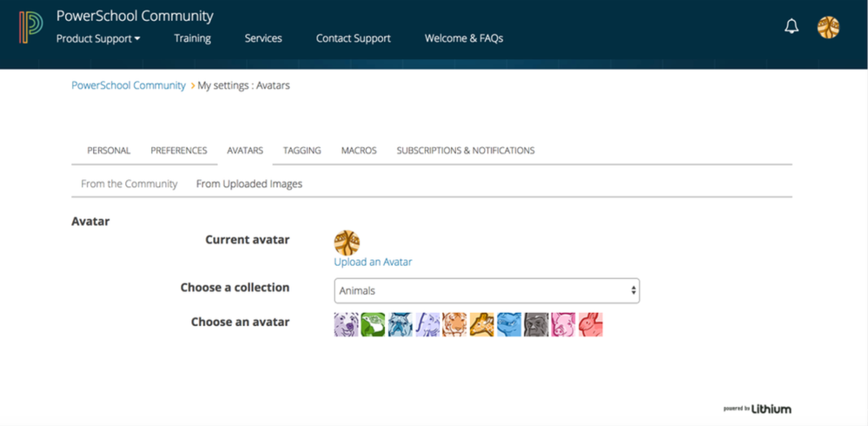Choose the blue hippo avatar
Image resolution: width=868 pixels, height=426 pixels.
[x=509, y=324]
